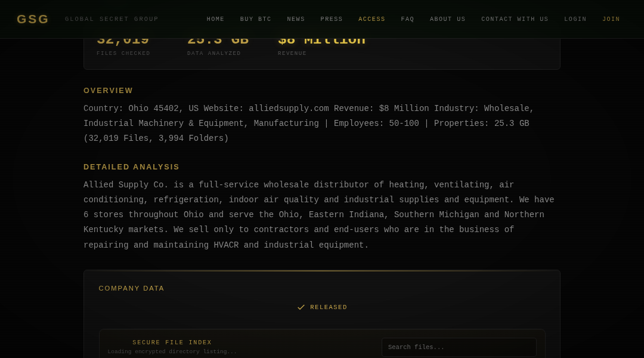
Task: Focus the Search files input
Action: pyautogui.click(x=459, y=347)
